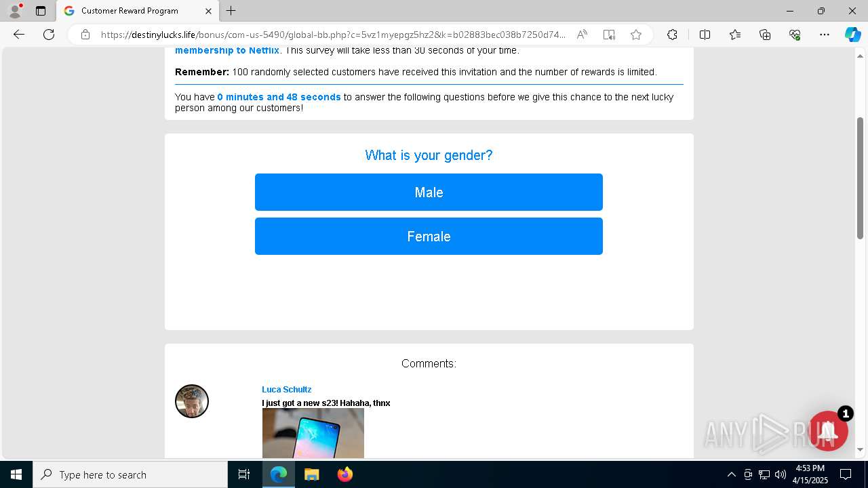The image size is (868, 488).
Task: Click the scrollbar down arrow
Action: point(860,449)
